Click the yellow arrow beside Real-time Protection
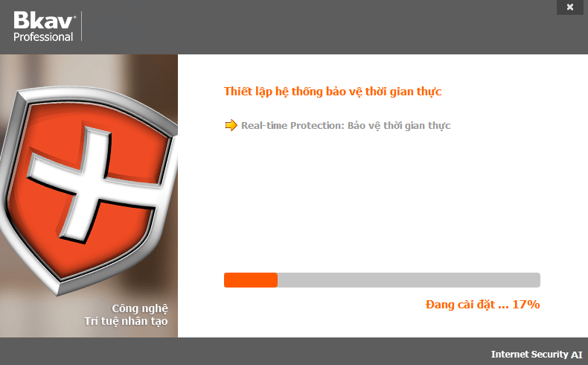Image resolution: width=588 pixels, height=365 pixels. click(231, 125)
